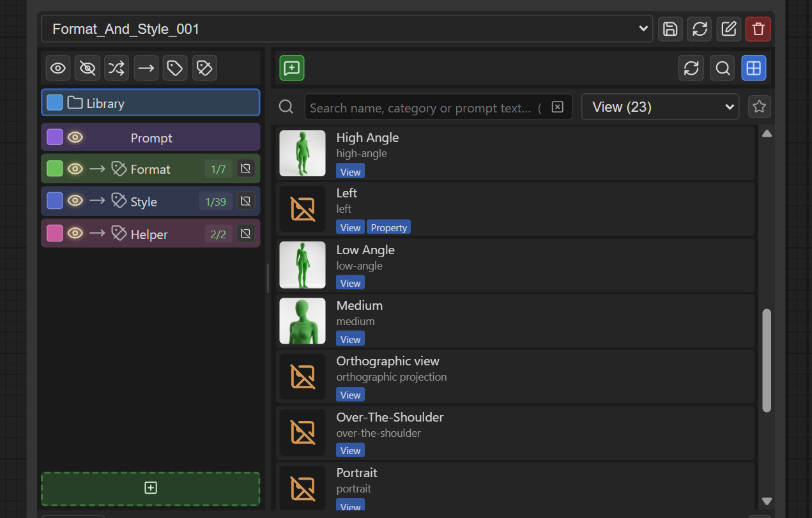Click the magnifier search toggle in the library toolbar
The width and height of the screenshot is (812, 518).
point(723,68)
